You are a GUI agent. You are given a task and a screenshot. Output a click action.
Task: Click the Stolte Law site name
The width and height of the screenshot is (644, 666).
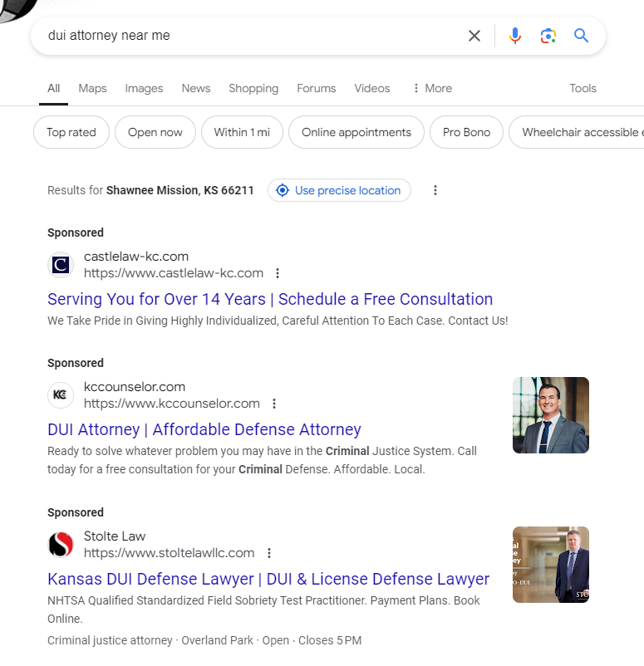coord(115,536)
